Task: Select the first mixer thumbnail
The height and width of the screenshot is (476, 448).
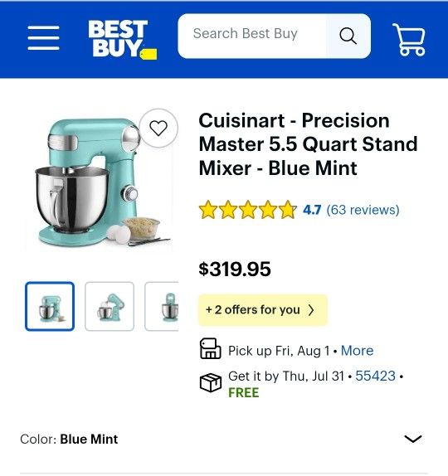Action: click(50, 306)
